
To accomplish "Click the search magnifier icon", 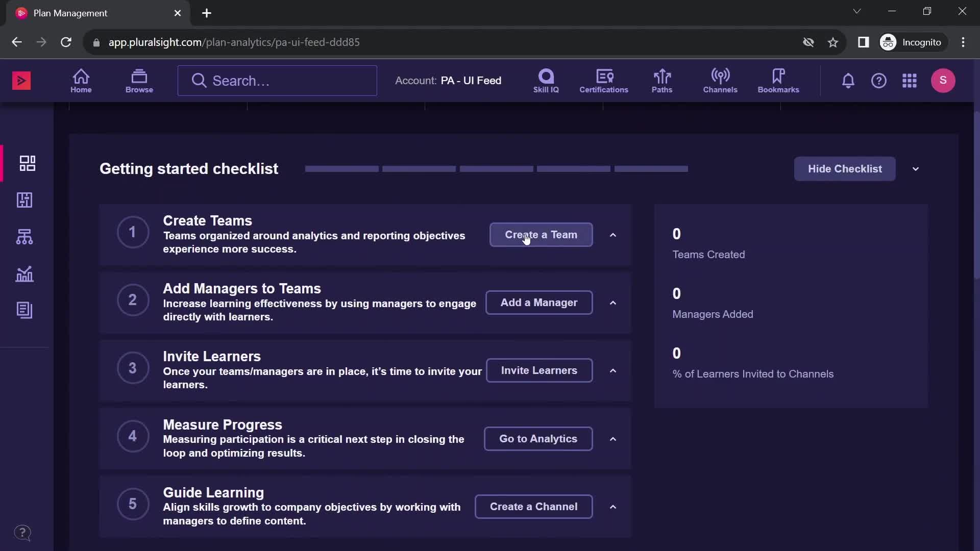I will tap(199, 81).
